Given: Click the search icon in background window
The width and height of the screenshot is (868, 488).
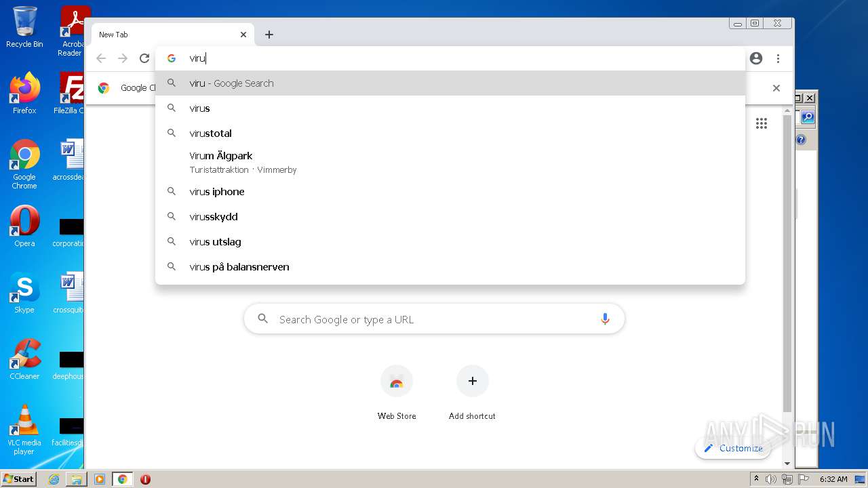Looking at the screenshot, I should [807, 117].
